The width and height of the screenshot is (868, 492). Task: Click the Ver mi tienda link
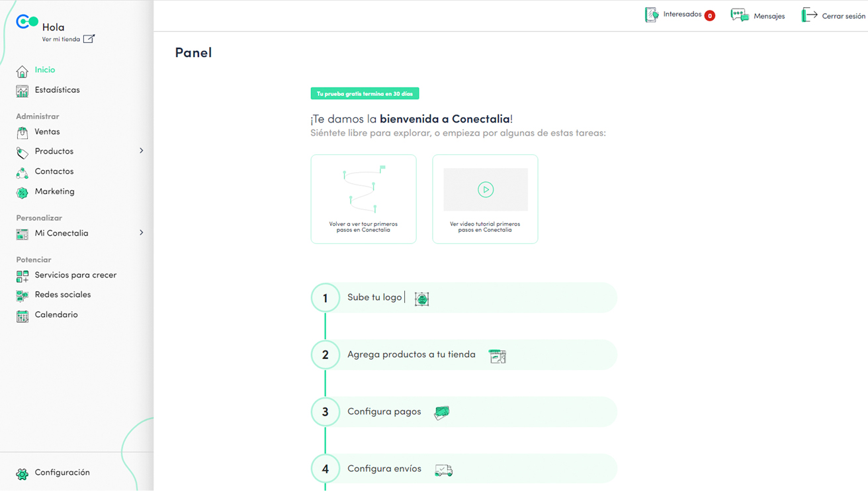pos(61,39)
